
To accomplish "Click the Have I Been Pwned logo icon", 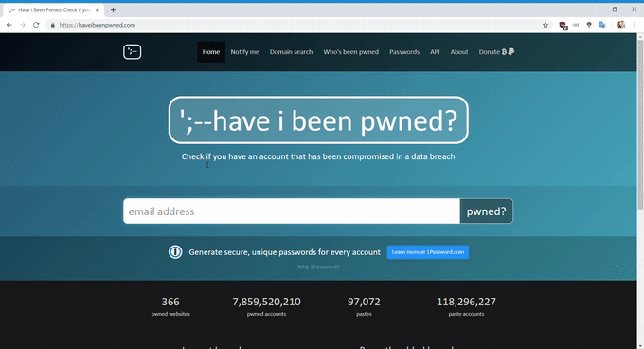I will 133,52.
